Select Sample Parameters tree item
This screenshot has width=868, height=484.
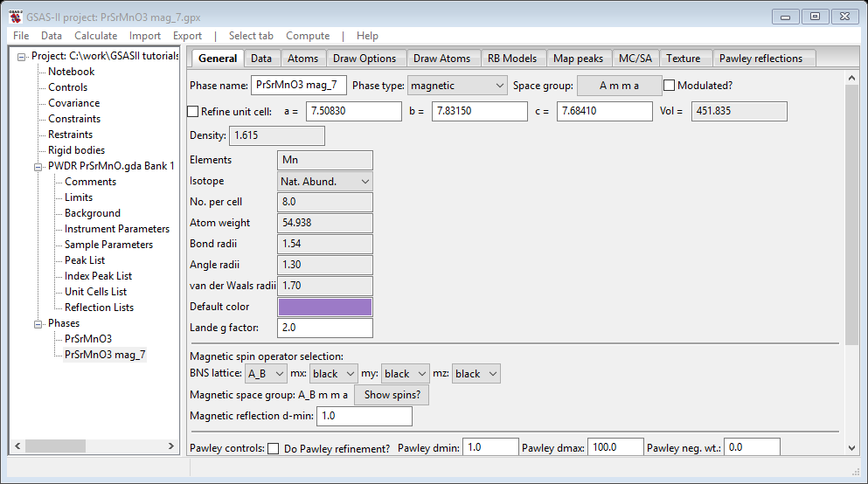[108, 245]
